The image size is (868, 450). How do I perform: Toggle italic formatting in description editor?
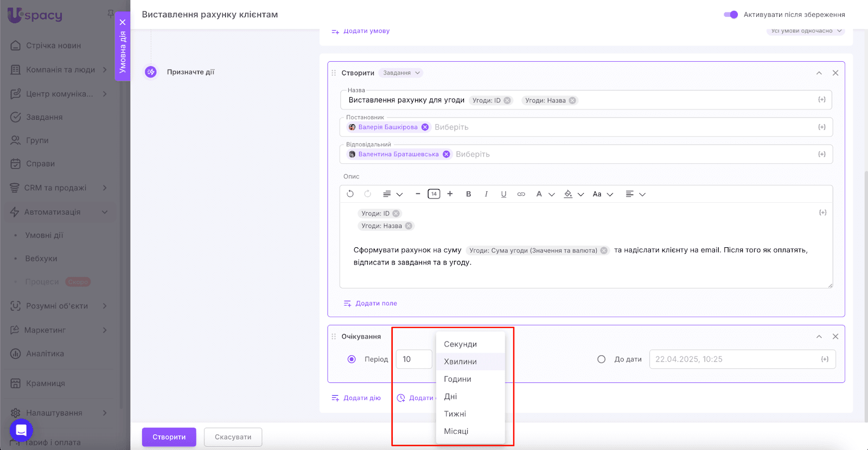486,194
